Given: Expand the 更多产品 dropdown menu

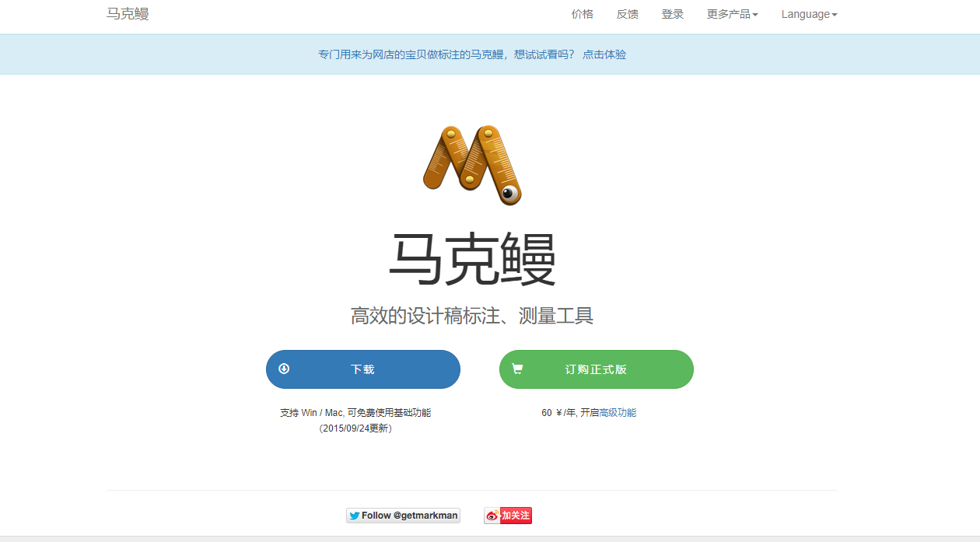Looking at the screenshot, I should coord(732,14).
